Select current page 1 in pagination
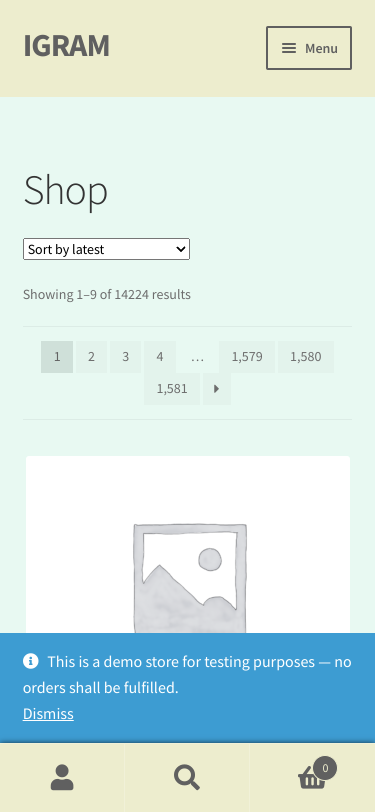This screenshot has width=375, height=812. click(x=57, y=357)
